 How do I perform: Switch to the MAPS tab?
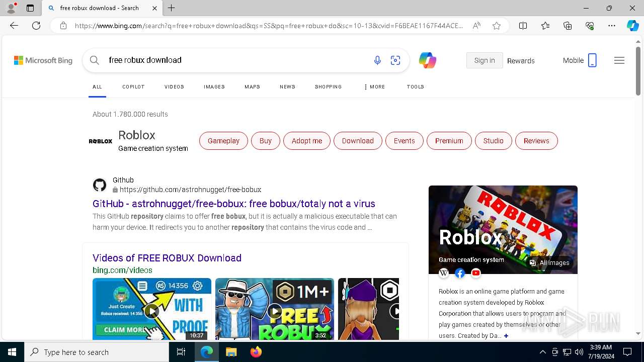point(252,87)
